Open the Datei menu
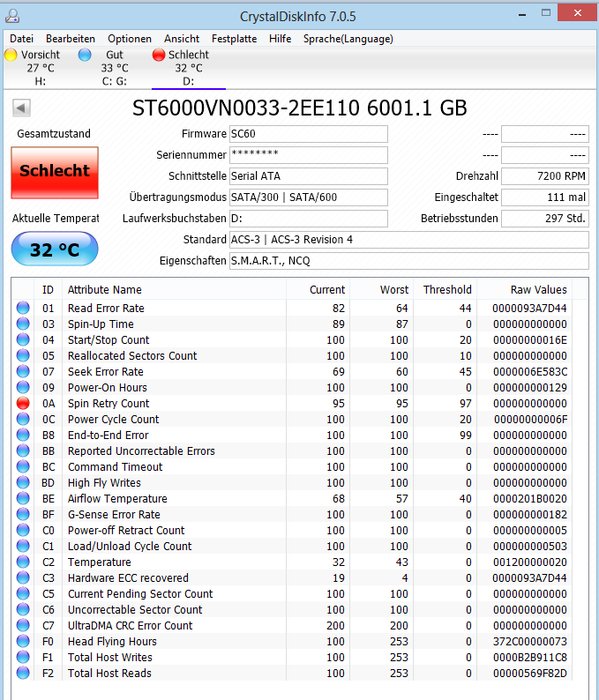 click(21, 39)
